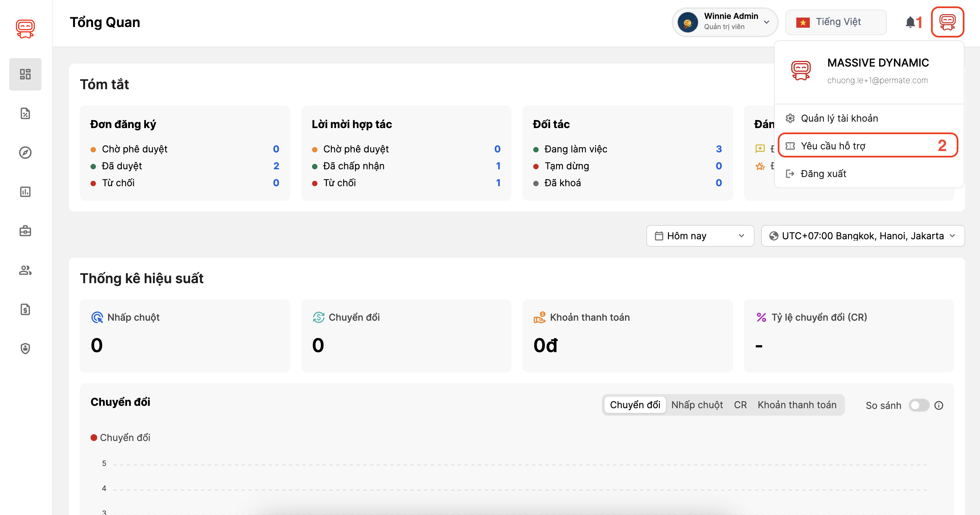Image resolution: width=980 pixels, height=515 pixels.
Task: Click the shield security sidebar icon
Action: 25,349
